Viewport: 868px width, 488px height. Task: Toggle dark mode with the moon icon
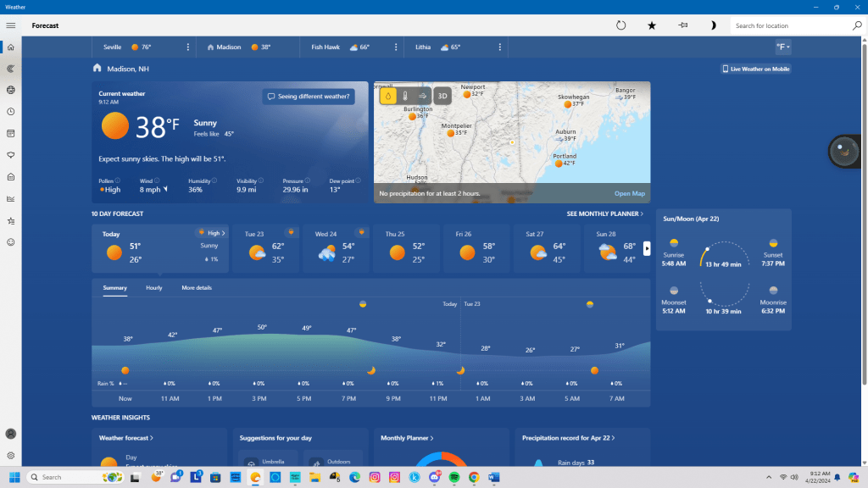tap(713, 25)
